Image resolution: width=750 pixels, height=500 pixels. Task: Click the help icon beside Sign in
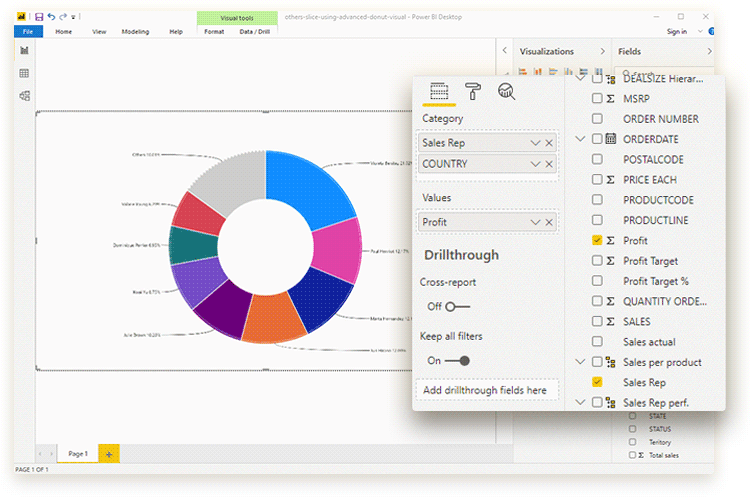[711, 31]
